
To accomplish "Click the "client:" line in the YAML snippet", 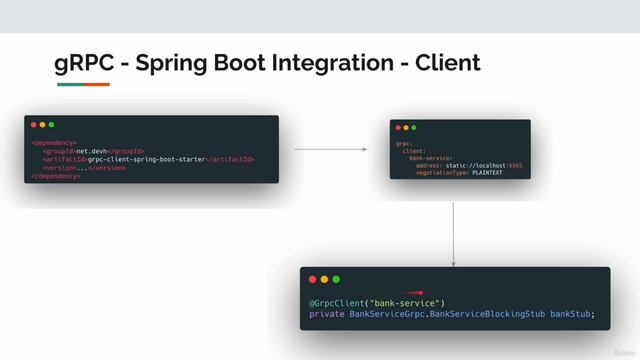I will [414, 151].
